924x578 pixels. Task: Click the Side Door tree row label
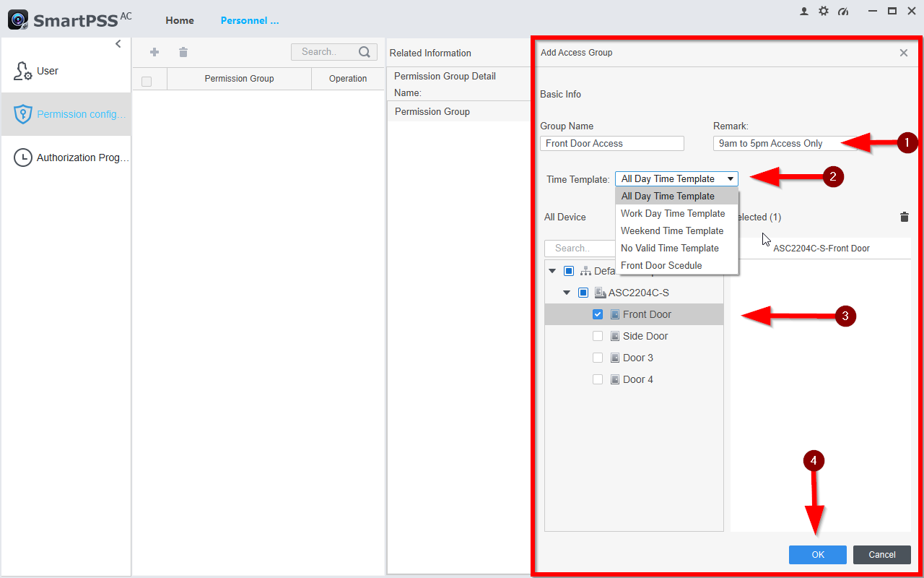click(x=645, y=336)
